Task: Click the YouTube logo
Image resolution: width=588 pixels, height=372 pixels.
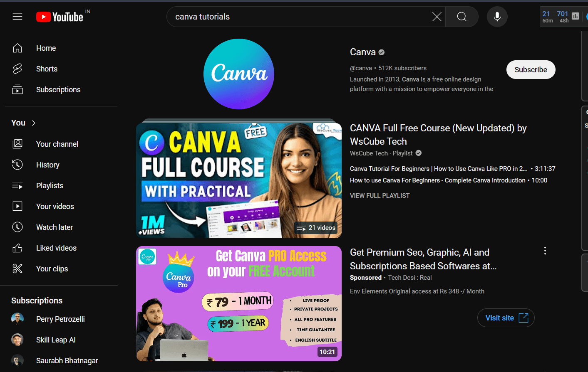Action: tap(60, 17)
